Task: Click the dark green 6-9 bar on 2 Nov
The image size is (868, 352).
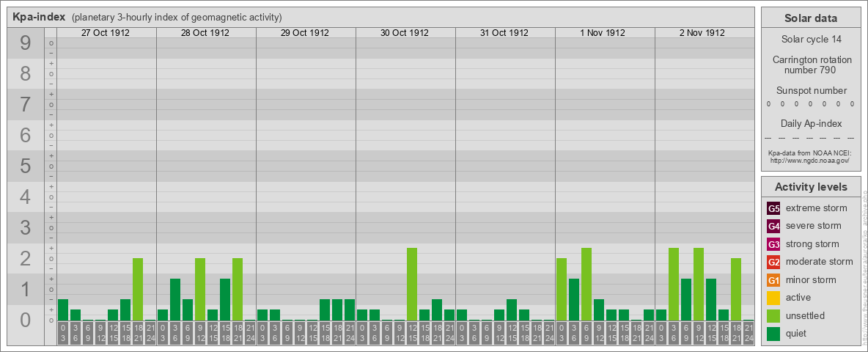Action: tap(686, 299)
